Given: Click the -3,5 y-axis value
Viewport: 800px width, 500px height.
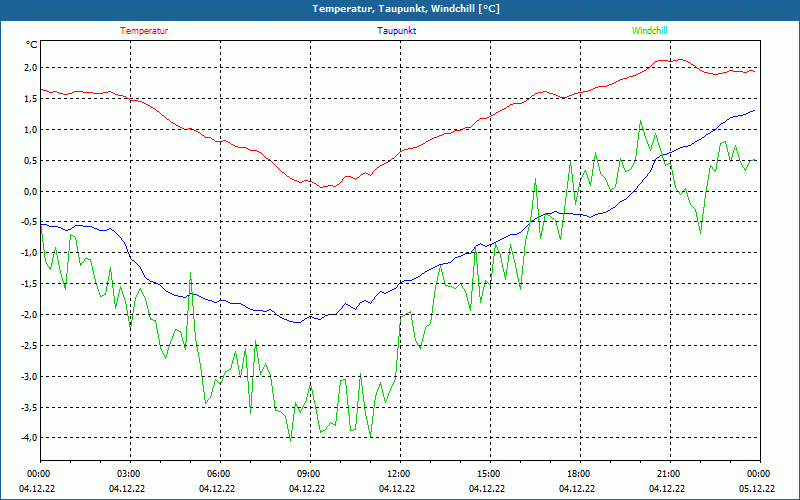Looking at the screenshot, I should tap(29, 407).
